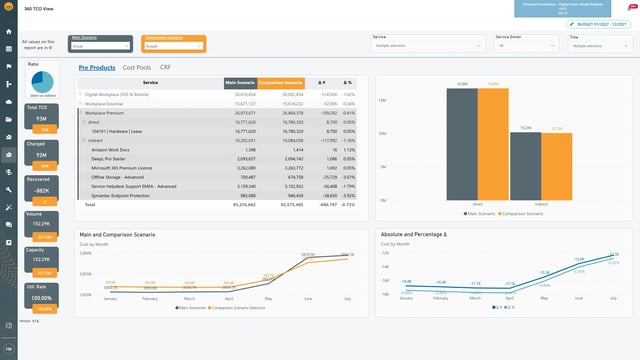Open the cloud icon in sidebar
This screenshot has height=360, width=640.
(x=9, y=102)
